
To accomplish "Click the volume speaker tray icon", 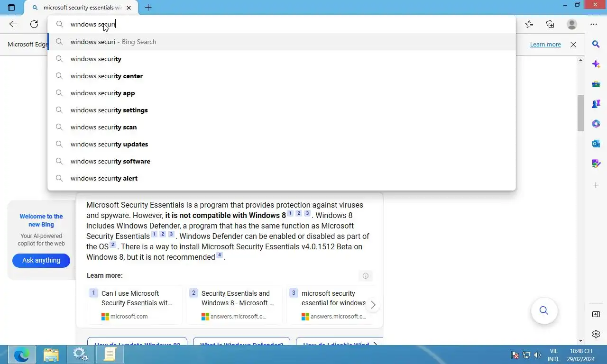I will coord(537,355).
